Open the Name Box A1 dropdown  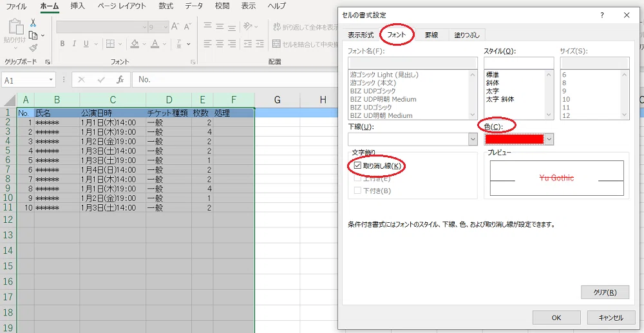coord(51,80)
